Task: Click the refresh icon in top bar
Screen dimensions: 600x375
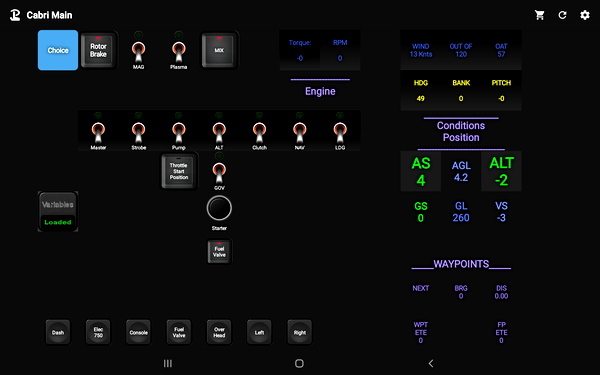Action: (562, 15)
